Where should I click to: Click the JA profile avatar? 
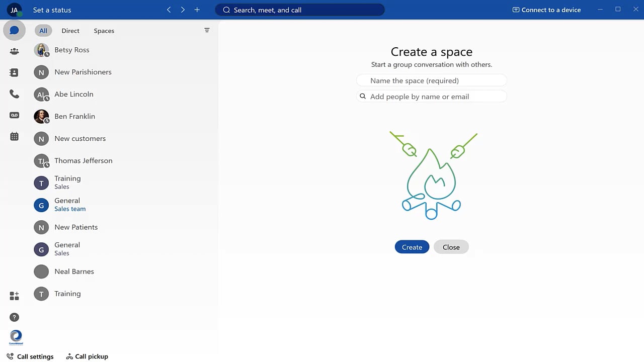click(14, 10)
